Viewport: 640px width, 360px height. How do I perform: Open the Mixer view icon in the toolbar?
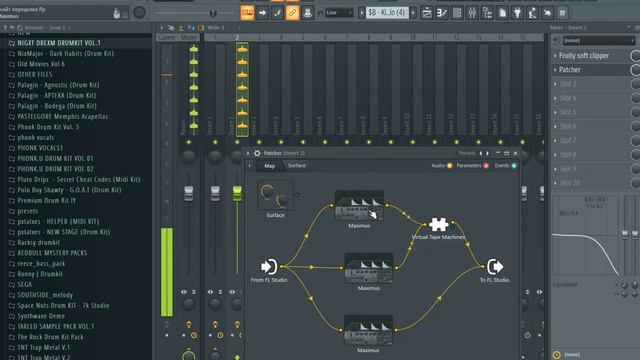pyautogui.click(x=472, y=13)
